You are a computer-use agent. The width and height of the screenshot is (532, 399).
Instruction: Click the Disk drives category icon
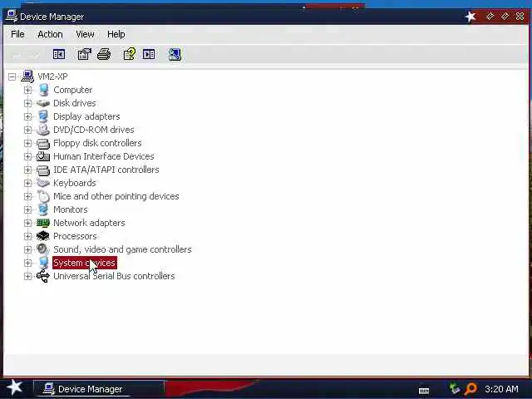[x=43, y=103]
